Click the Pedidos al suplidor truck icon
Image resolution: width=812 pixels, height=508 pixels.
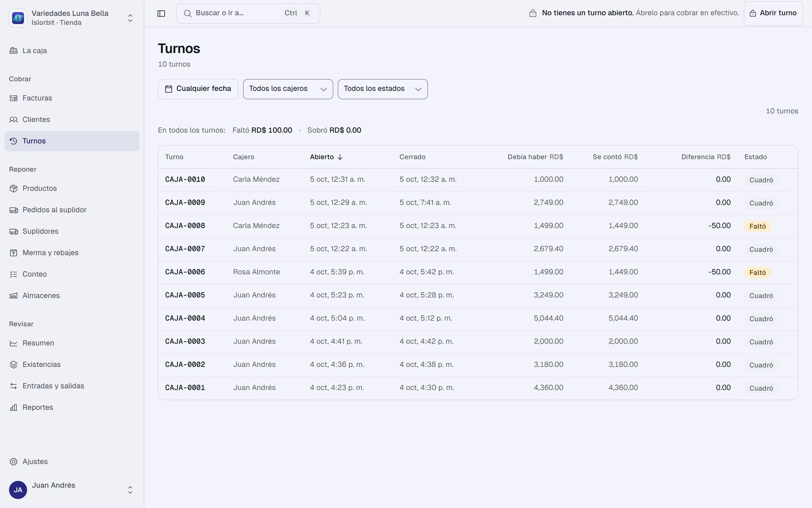[14, 210]
